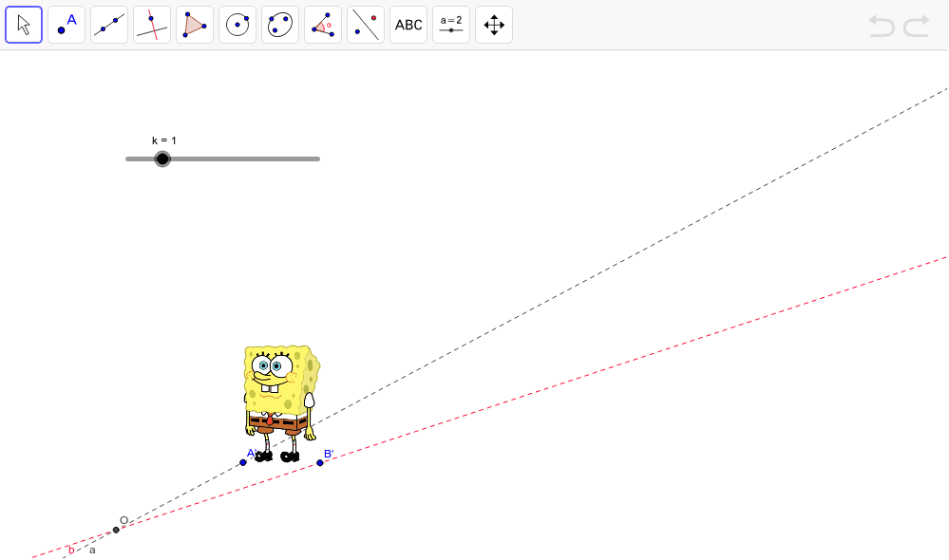
Task: Choose the Line through two points tool
Action: (x=109, y=25)
